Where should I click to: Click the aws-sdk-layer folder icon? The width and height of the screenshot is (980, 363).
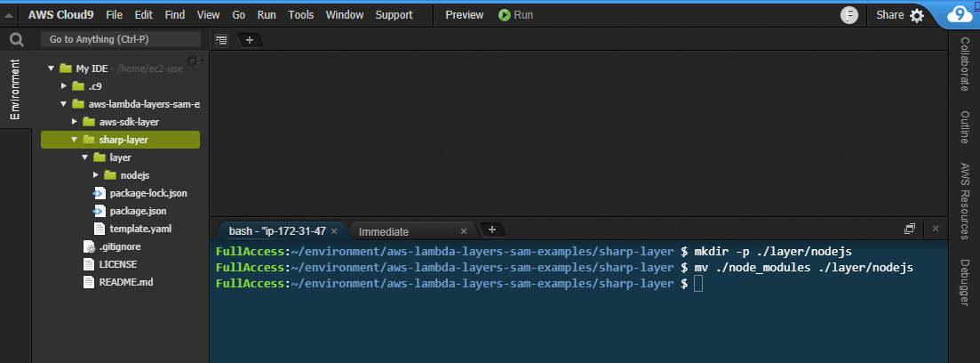(88, 121)
